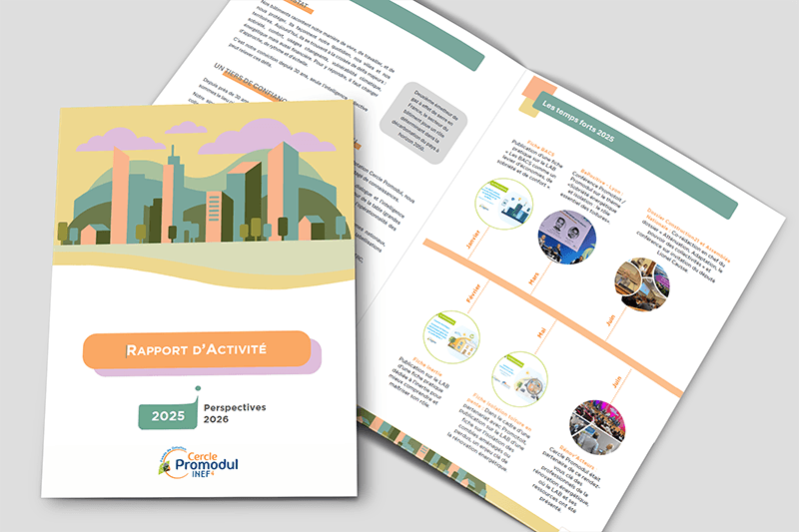Select the Juin label below Assemblée Nationale photo
Viewport: 799px width, 532px height.
[x=610, y=320]
